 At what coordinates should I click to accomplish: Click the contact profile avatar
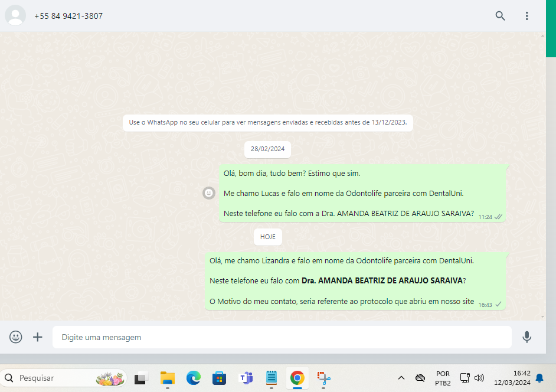15,16
